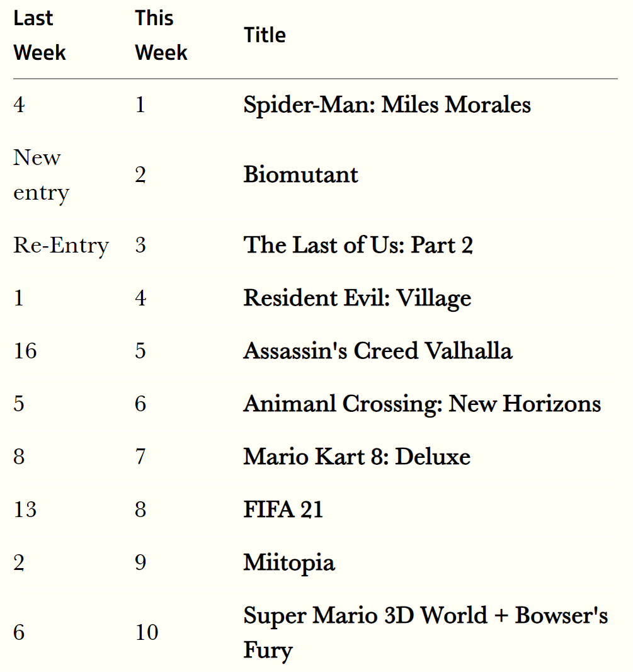Click Animanl Crossing: New Horizons title
Screen dimensions: 633x672
point(422,404)
